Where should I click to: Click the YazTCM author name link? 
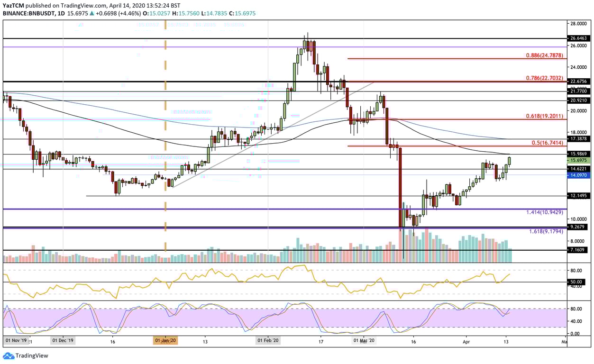tap(15, 5)
